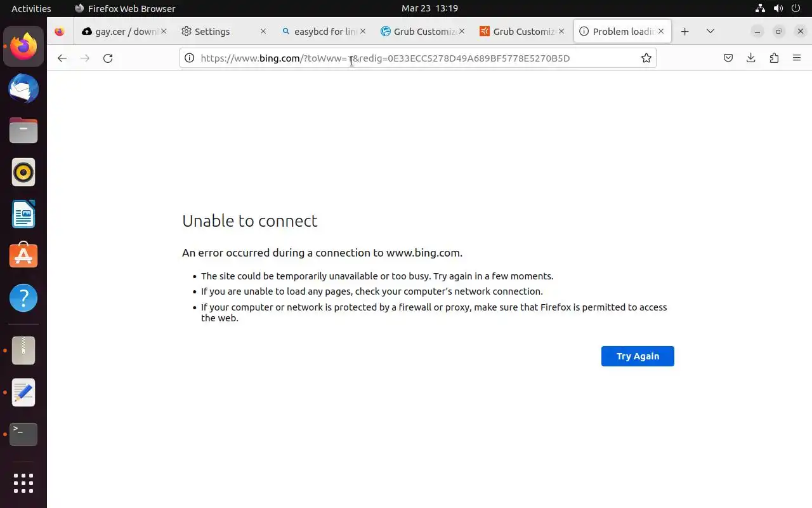
Task: Open the clock and calendar Mar 23
Action: coord(429,8)
